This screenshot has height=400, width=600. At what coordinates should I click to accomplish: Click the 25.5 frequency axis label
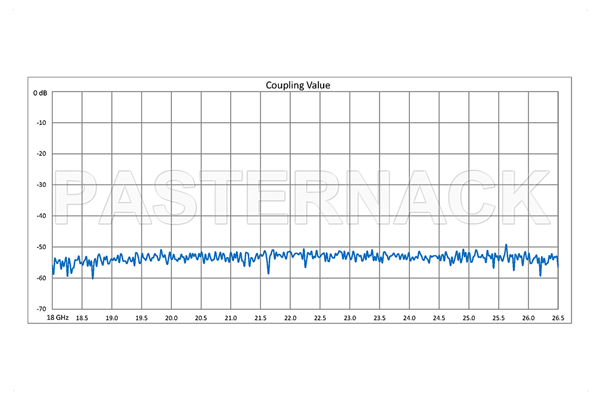498,317
